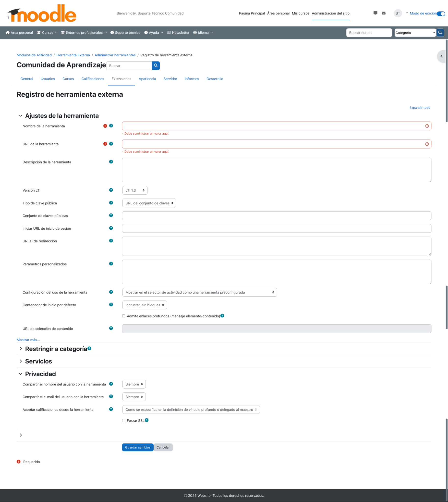Open help for Forzar SSL
The height and width of the screenshot is (502, 448).
click(x=147, y=420)
